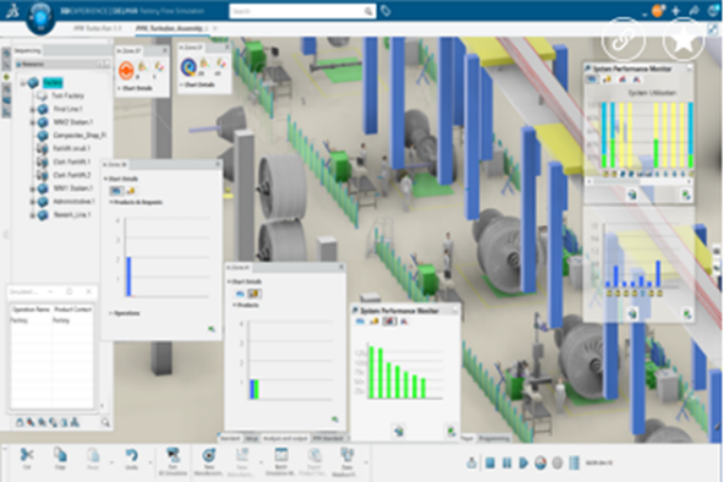Click the tag icon beside search
Screen dimensions: 725x482
pyautogui.click(x=386, y=11)
